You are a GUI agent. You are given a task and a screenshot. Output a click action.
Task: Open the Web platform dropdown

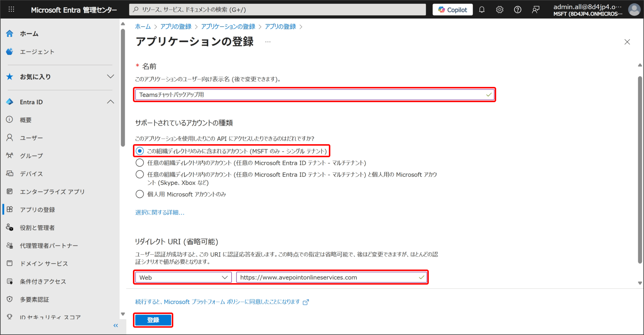183,277
